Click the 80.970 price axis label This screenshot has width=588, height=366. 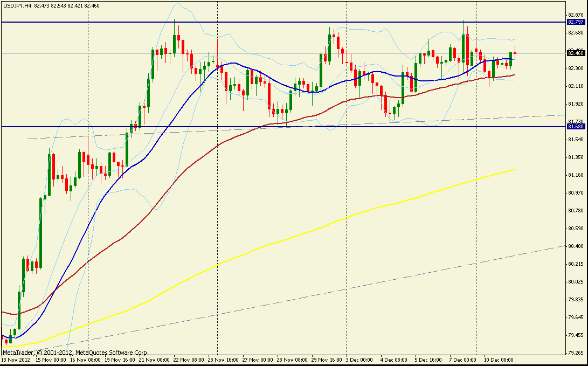pyautogui.click(x=576, y=193)
